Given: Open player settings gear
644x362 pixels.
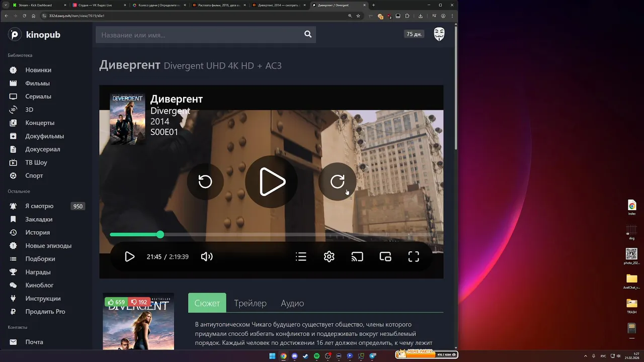Looking at the screenshot, I should coord(329,256).
